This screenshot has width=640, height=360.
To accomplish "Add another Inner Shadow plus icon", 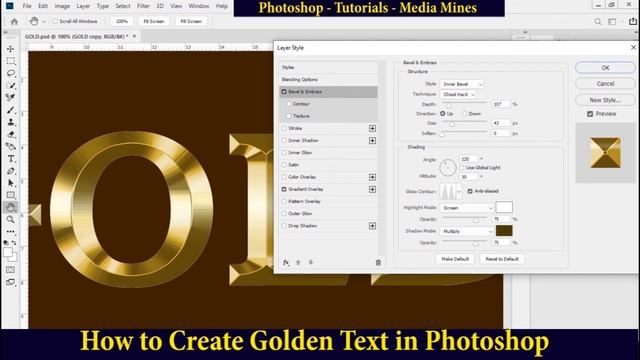I will point(372,140).
